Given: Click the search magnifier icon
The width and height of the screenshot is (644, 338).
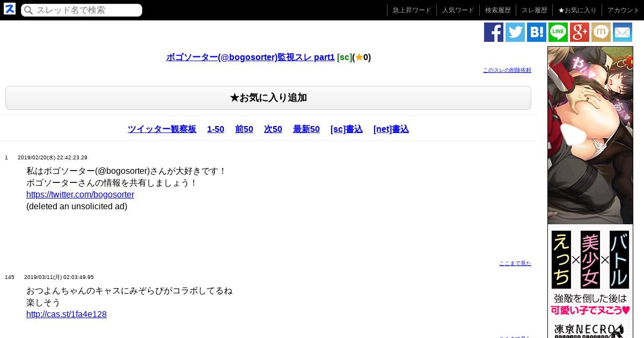Looking at the screenshot, I should [x=28, y=10].
